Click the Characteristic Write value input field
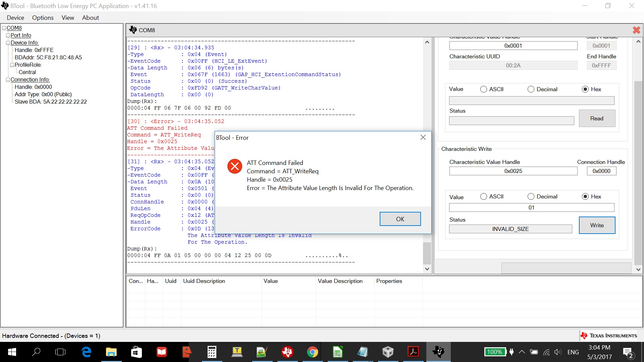The image size is (644, 362). 531,207
